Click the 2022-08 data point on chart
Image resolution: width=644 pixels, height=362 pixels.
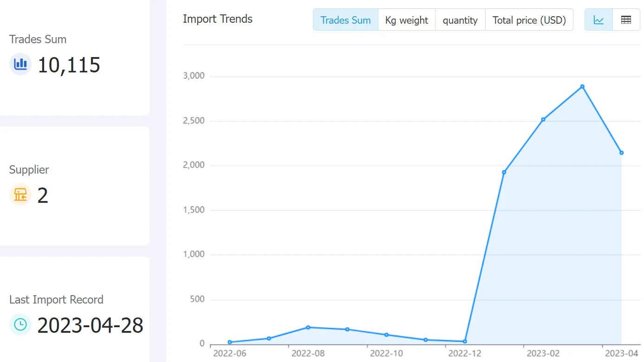308,327
